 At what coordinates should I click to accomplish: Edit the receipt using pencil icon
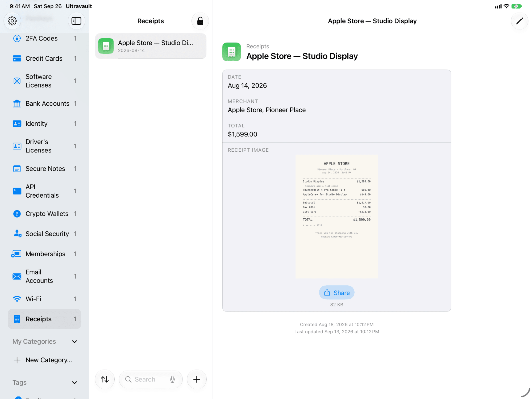519,21
